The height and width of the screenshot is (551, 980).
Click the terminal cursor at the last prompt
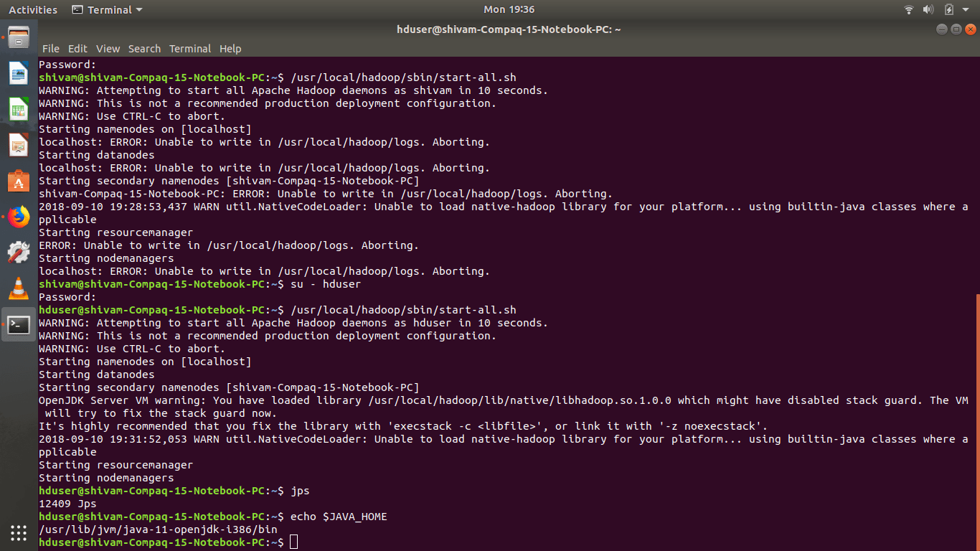click(294, 542)
